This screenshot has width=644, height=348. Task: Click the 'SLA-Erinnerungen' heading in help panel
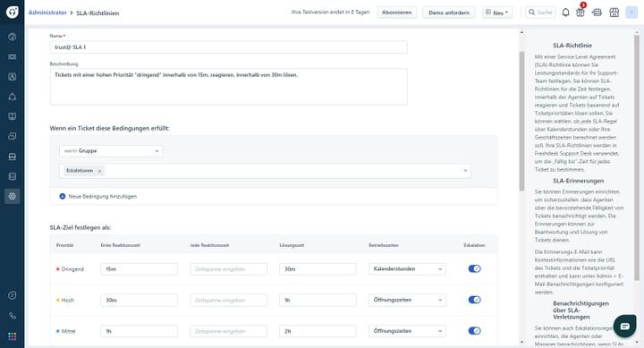578,181
